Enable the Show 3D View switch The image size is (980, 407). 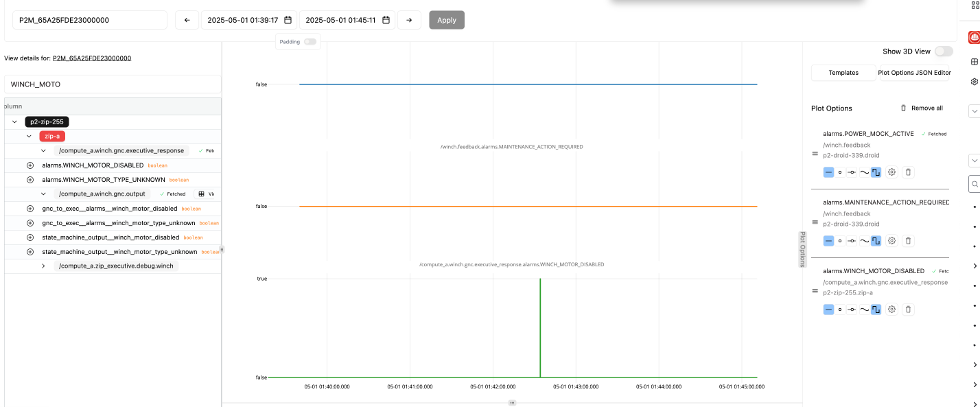[944, 51]
